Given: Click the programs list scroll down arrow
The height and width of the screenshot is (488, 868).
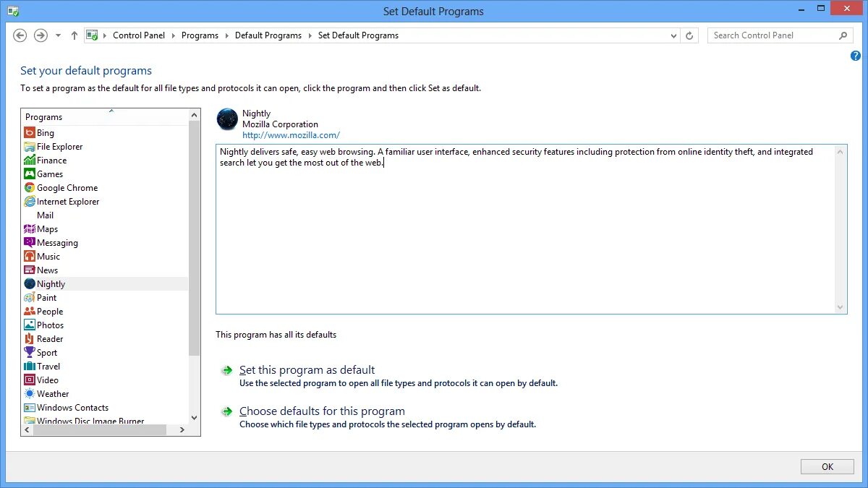Looking at the screenshot, I should (194, 418).
